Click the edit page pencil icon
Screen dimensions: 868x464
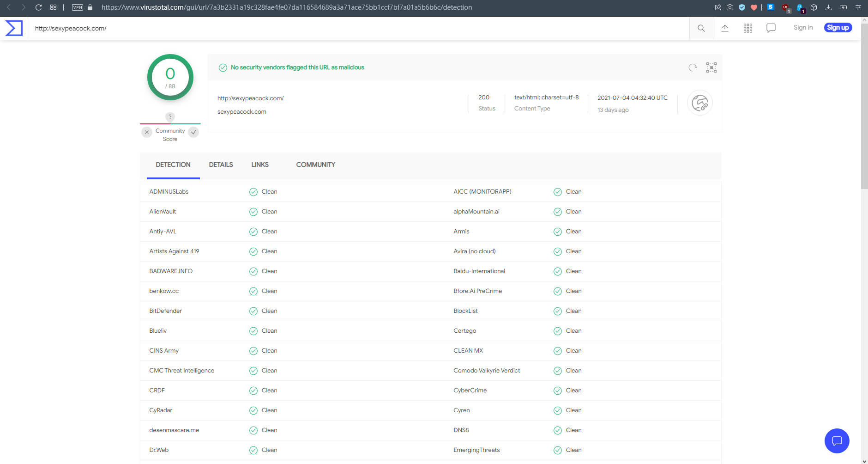718,7
